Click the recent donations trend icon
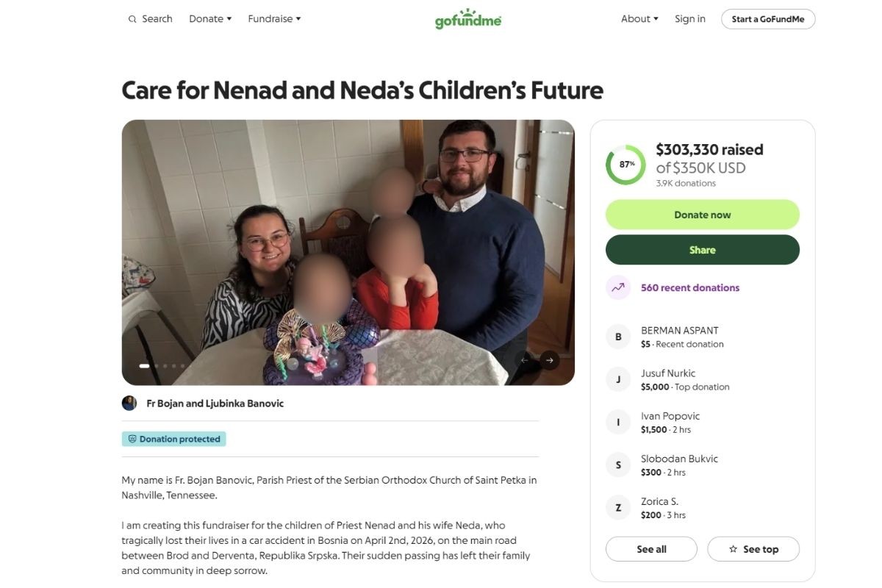The height and width of the screenshot is (588, 882). (618, 287)
